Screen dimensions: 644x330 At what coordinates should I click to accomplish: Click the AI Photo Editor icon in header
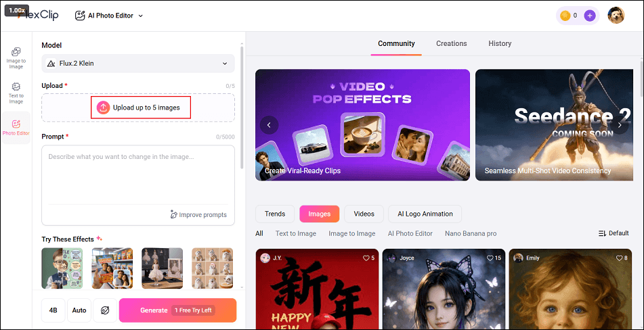80,16
